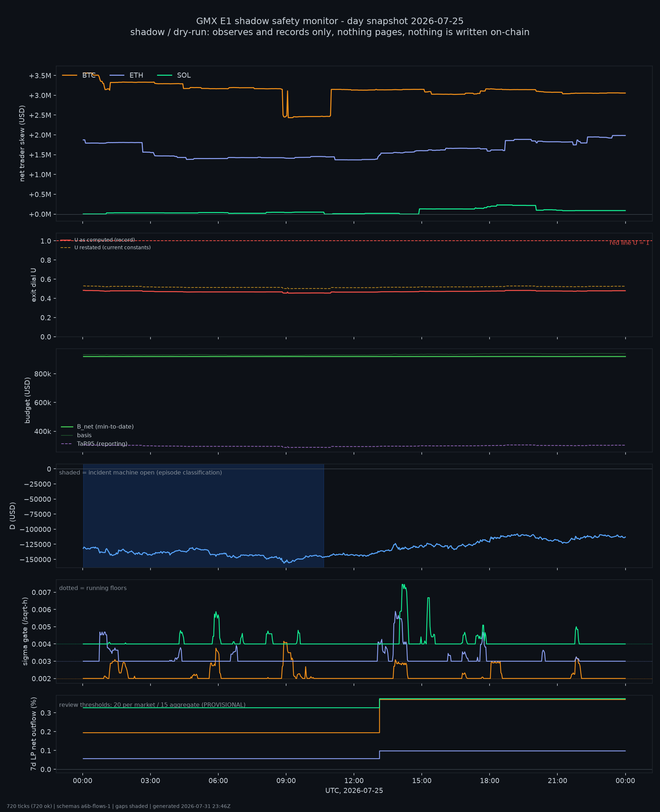Click the 'red line U = 1' annotation
This screenshot has height=812, width=660.
click(629, 243)
